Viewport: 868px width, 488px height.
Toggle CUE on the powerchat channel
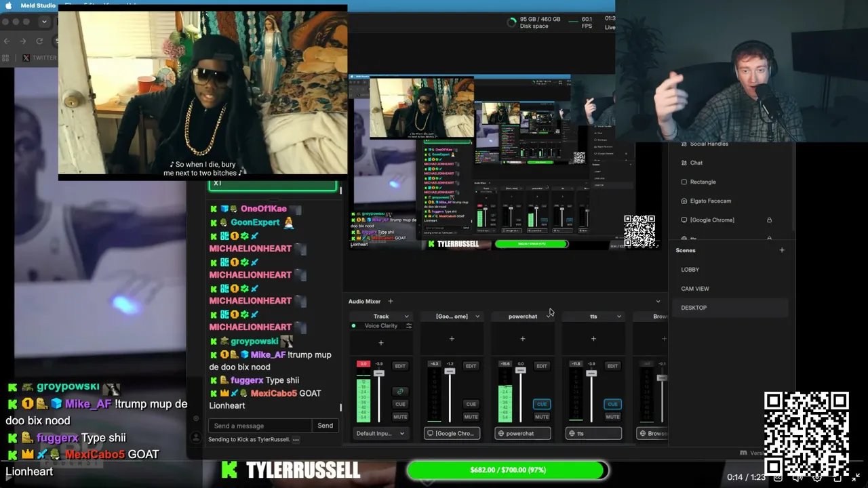click(542, 404)
